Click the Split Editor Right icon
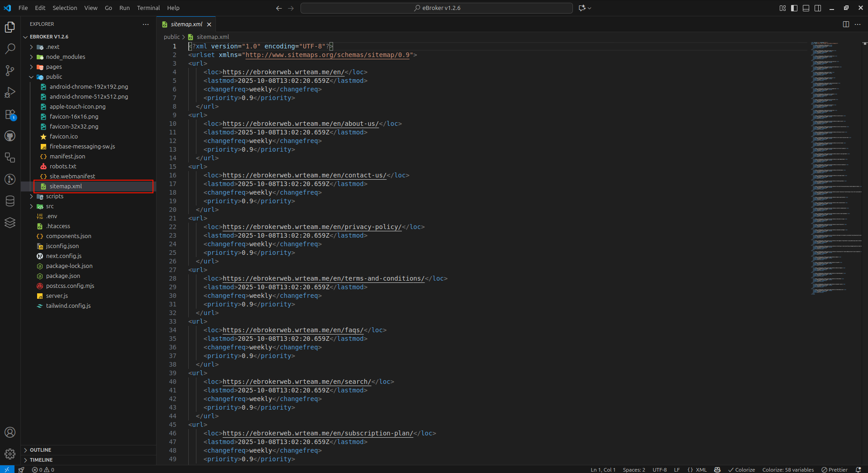Image resolution: width=868 pixels, height=473 pixels. coord(846,24)
